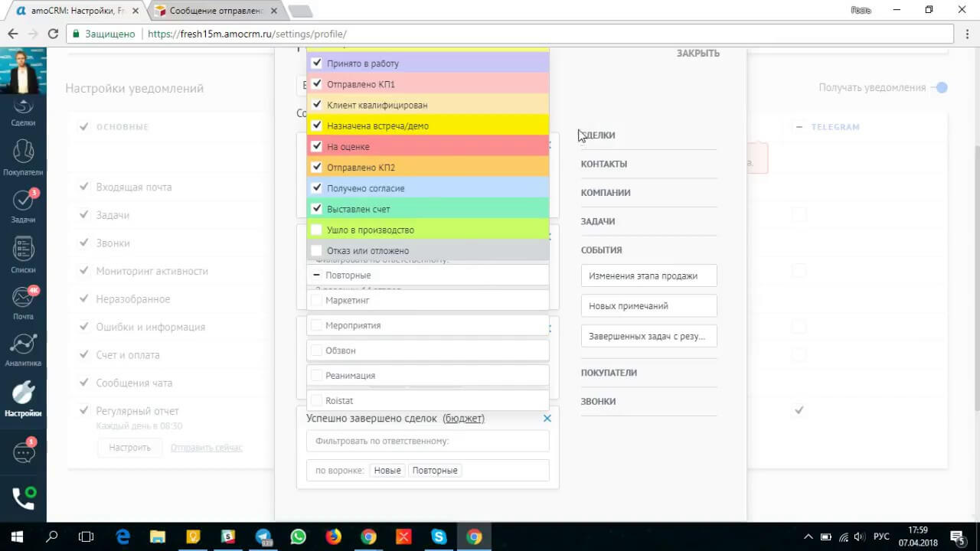Screen dimensions: 980x551
Task: Check the Ушло в производство stage
Action: pyautogui.click(x=317, y=230)
